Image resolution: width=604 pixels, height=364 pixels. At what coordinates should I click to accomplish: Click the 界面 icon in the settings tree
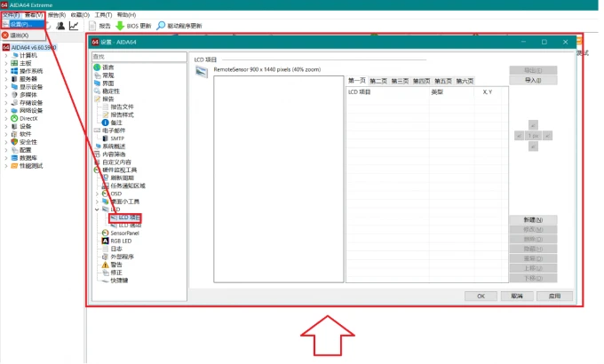coord(97,83)
